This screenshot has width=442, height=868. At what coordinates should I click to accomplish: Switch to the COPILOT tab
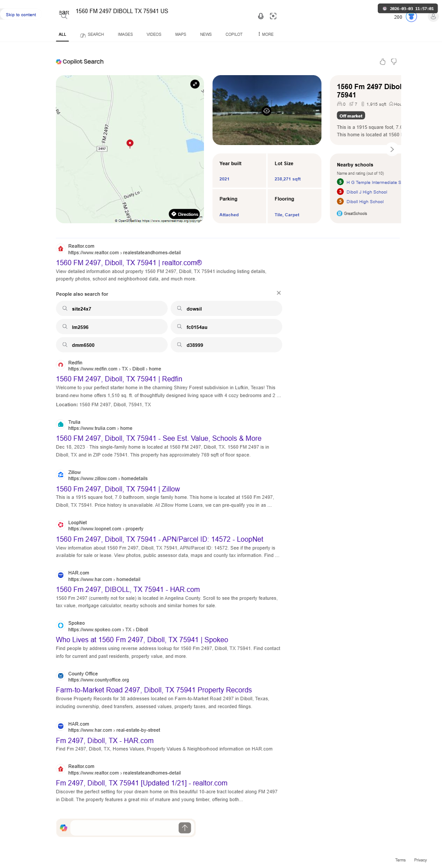[234, 35]
